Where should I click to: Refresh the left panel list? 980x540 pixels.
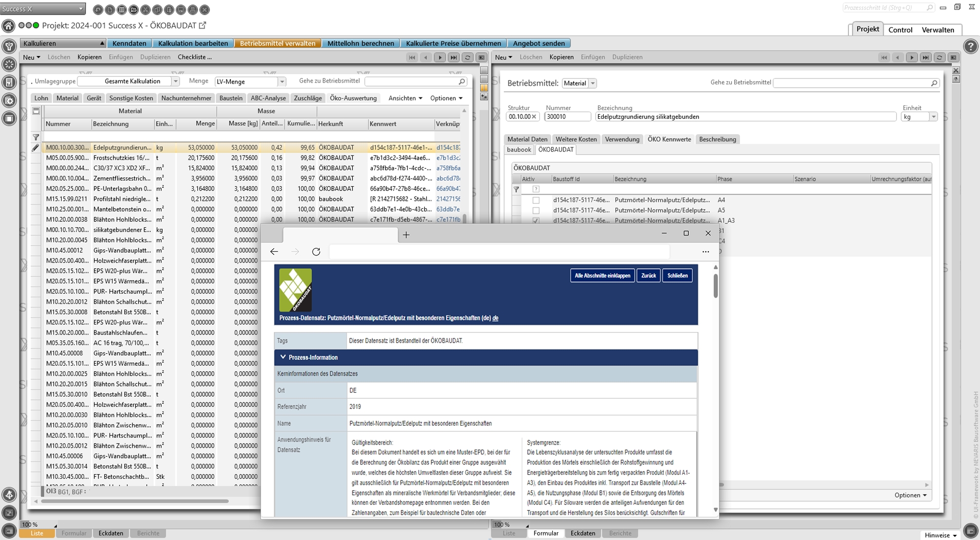pyautogui.click(x=467, y=58)
